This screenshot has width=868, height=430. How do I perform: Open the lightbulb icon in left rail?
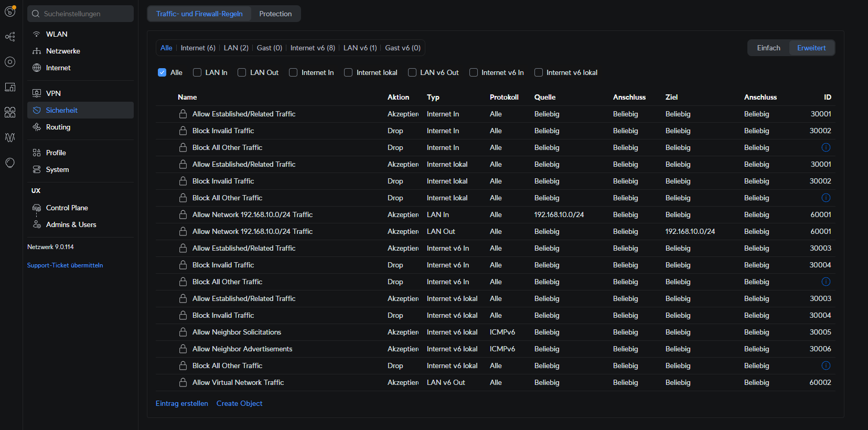10,163
